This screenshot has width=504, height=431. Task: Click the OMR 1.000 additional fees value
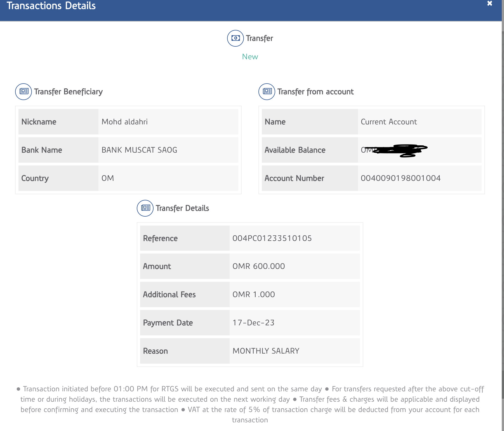point(254,295)
